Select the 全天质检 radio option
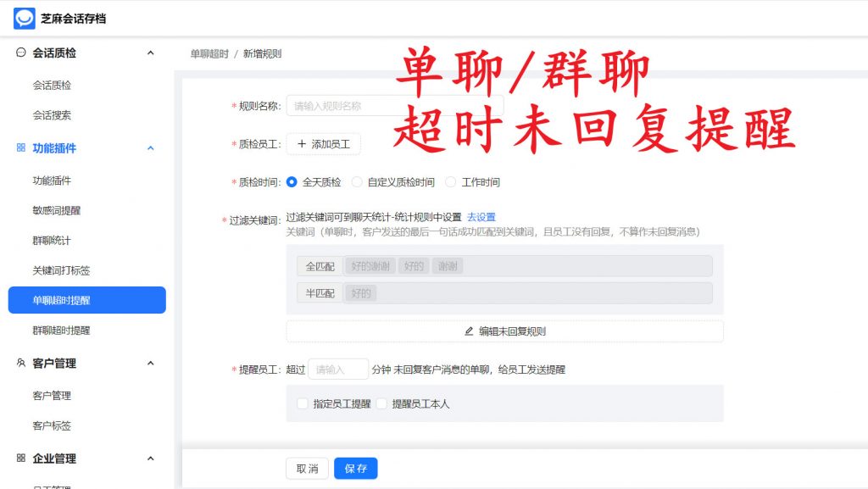The height and width of the screenshot is (489, 868). 292,182
